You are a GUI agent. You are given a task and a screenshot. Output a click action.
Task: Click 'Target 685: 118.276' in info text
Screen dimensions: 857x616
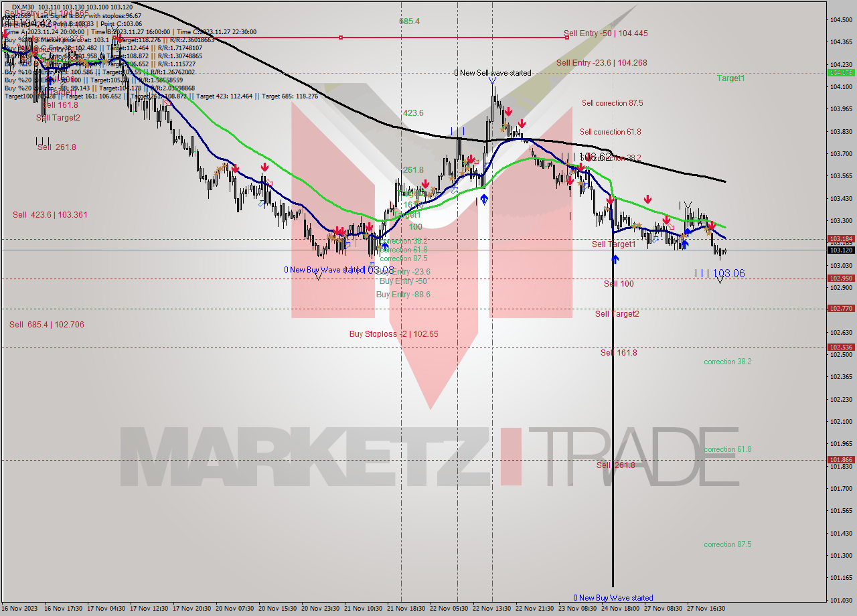click(290, 96)
